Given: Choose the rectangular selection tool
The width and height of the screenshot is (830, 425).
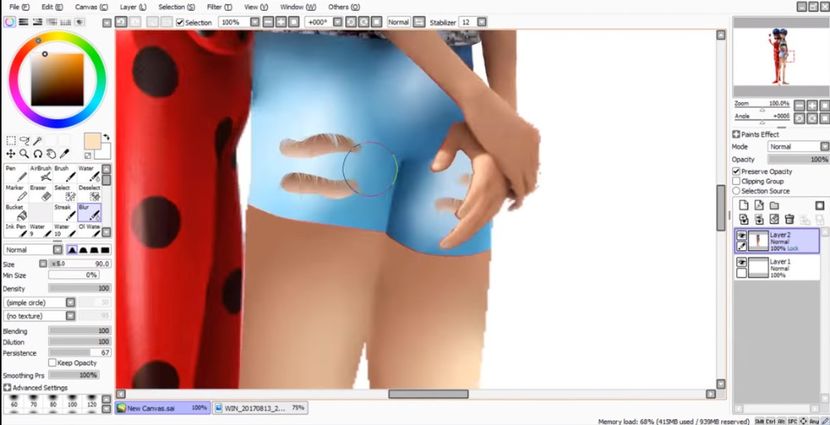Looking at the screenshot, I should pos(11,140).
